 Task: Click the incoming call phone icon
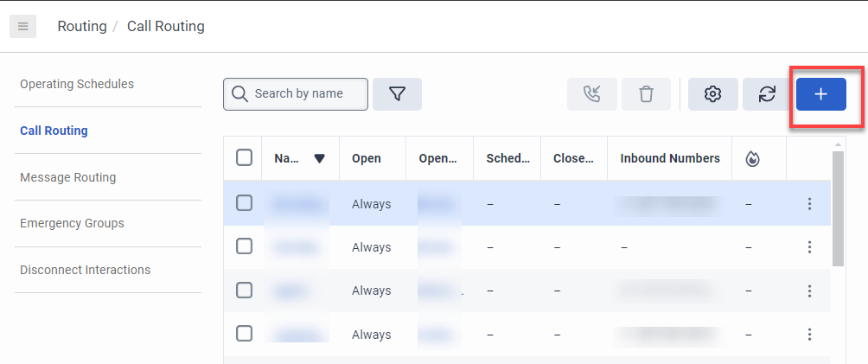pyautogui.click(x=592, y=94)
